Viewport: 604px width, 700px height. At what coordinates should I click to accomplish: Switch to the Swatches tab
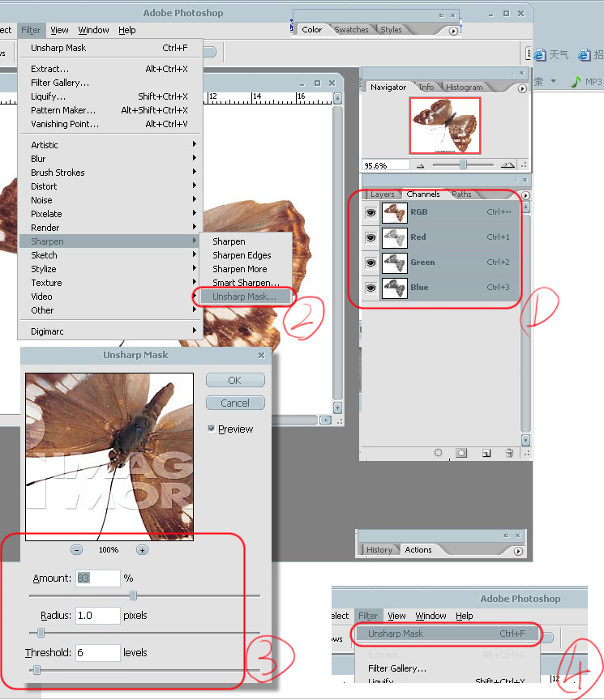(x=351, y=29)
